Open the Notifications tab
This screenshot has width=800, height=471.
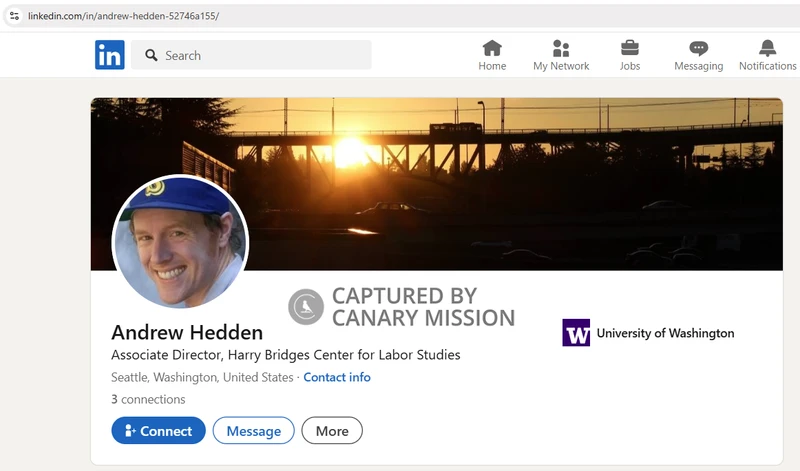pos(767,55)
